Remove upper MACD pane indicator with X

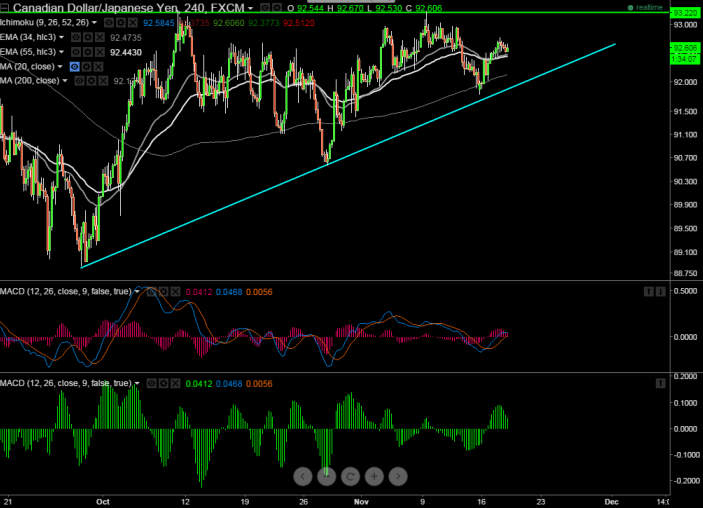[x=175, y=292]
